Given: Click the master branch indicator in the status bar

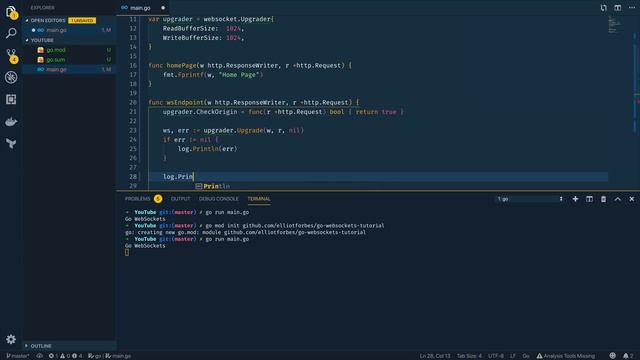Looking at the screenshot, I should click(x=17, y=356).
